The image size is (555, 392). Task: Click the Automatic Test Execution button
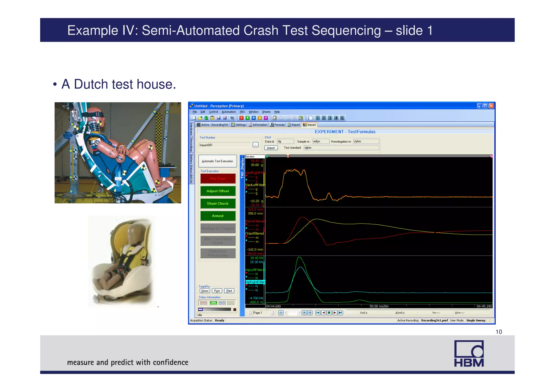(218, 161)
